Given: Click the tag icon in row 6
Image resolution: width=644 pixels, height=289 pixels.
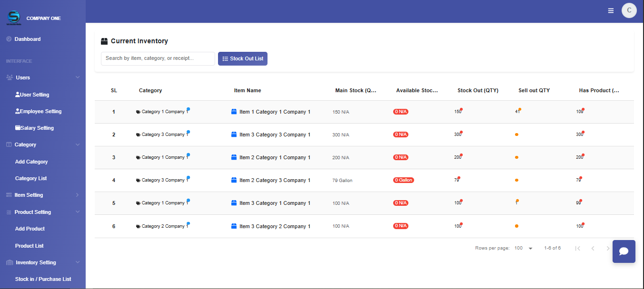Looking at the screenshot, I should coord(138,227).
